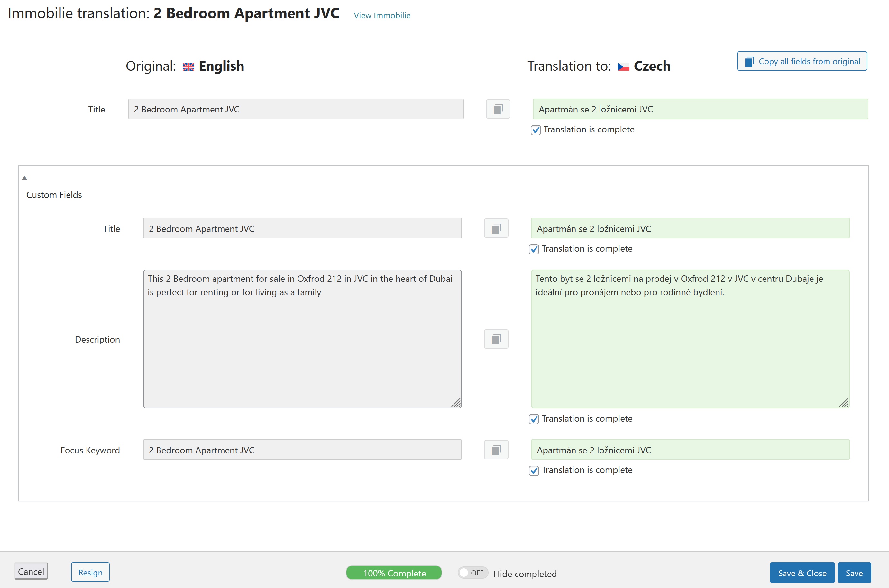Image resolution: width=889 pixels, height=588 pixels.
Task: Copy the top Title field from original
Action: [498, 109]
